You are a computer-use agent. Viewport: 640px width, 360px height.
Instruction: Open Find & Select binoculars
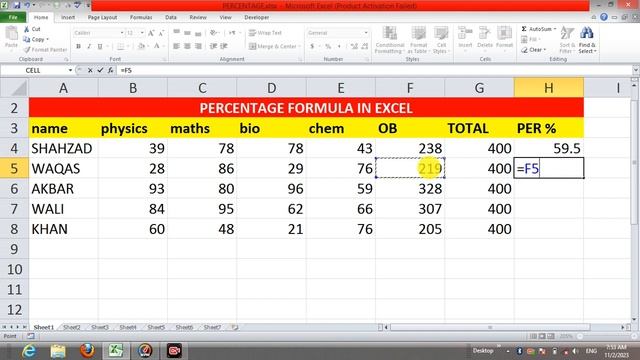(x=587, y=40)
